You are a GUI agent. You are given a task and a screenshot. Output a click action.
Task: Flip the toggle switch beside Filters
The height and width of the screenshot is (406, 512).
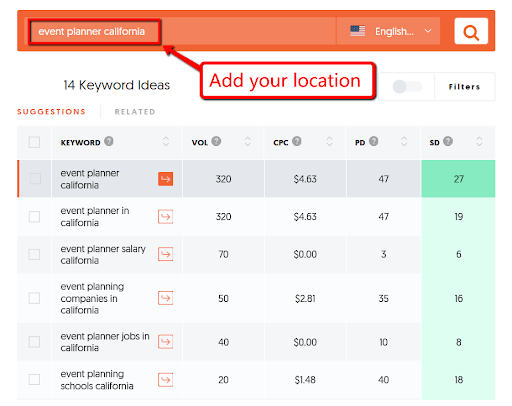tap(407, 87)
